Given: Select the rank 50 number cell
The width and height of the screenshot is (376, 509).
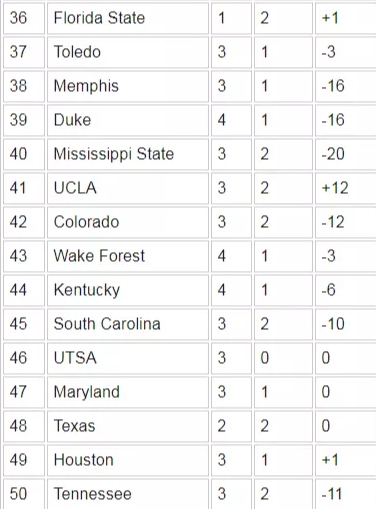Looking at the screenshot, I should pyautogui.click(x=24, y=494).
